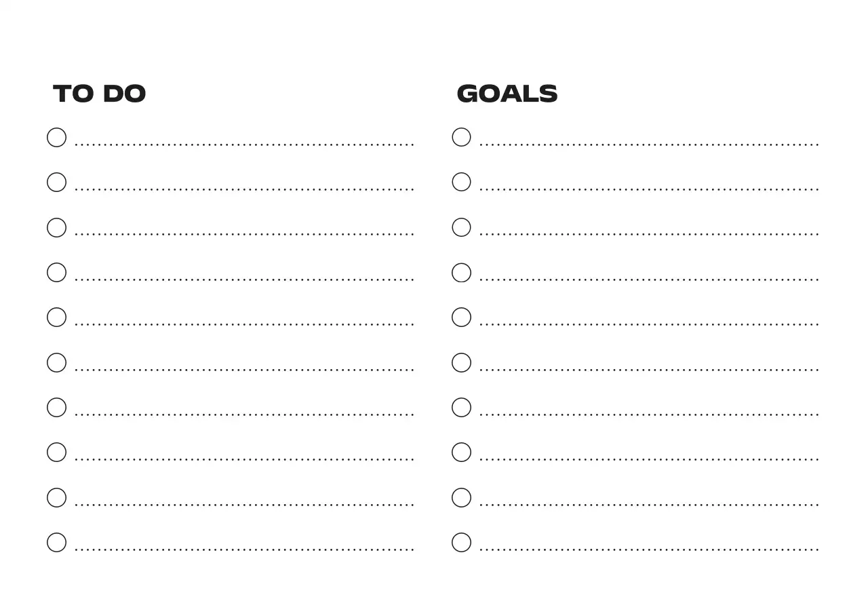Check the second TO DO circle
The image size is (868, 597).
click(x=56, y=182)
